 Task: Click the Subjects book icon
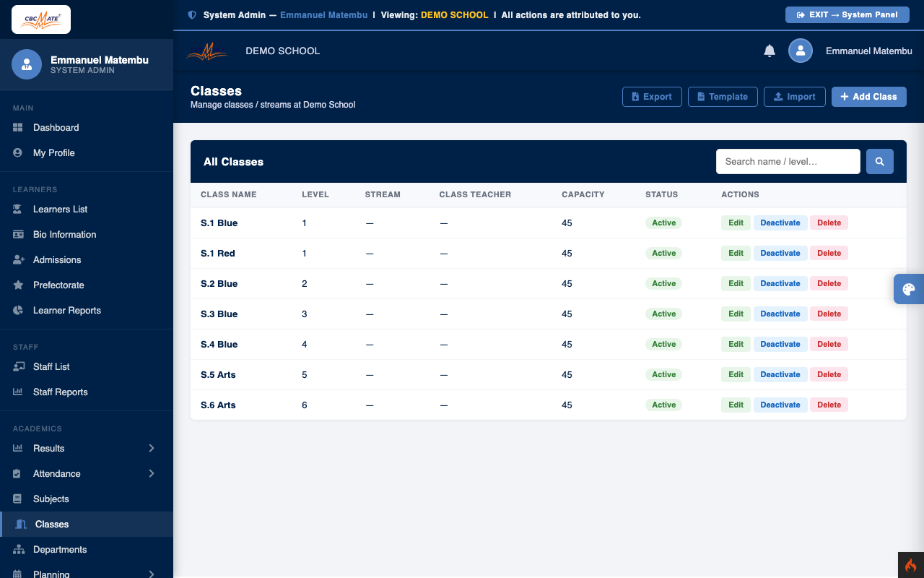click(17, 499)
